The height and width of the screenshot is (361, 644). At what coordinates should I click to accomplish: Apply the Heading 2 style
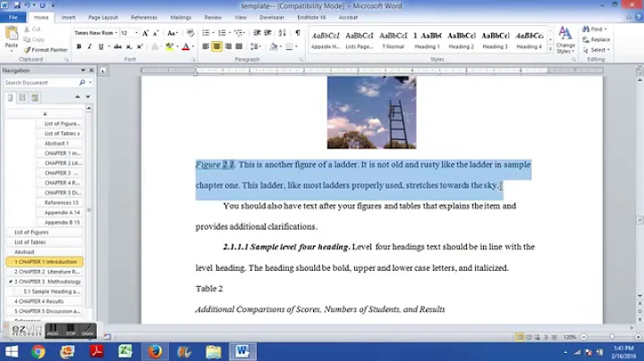tap(462, 40)
